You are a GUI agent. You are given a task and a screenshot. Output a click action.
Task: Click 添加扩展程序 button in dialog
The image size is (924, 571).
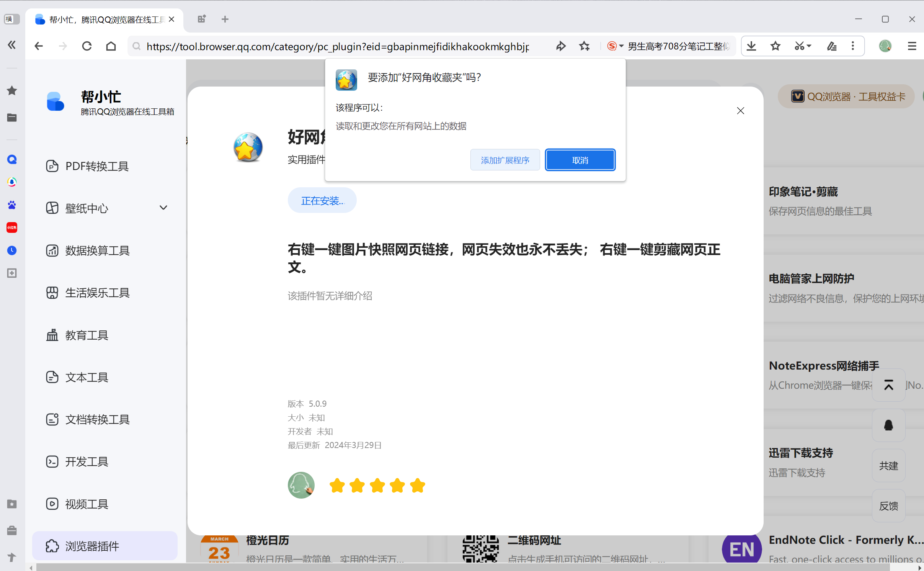[x=505, y=160]
